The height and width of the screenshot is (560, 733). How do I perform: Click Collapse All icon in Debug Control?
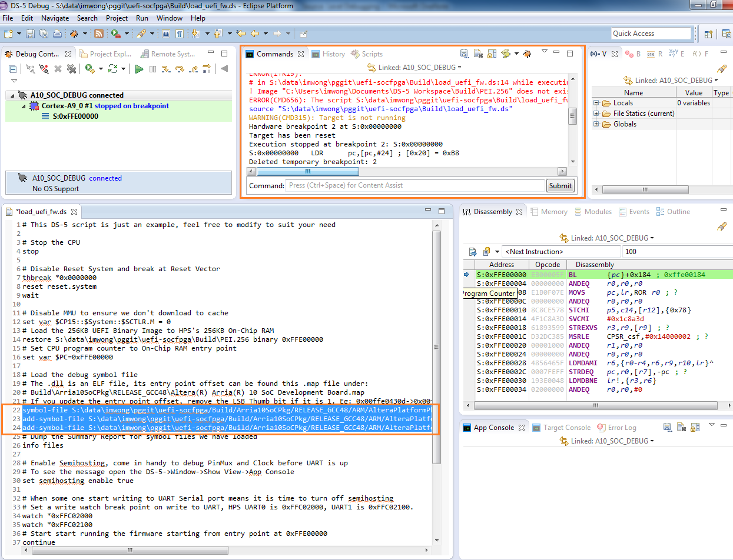tap(12, 69)
